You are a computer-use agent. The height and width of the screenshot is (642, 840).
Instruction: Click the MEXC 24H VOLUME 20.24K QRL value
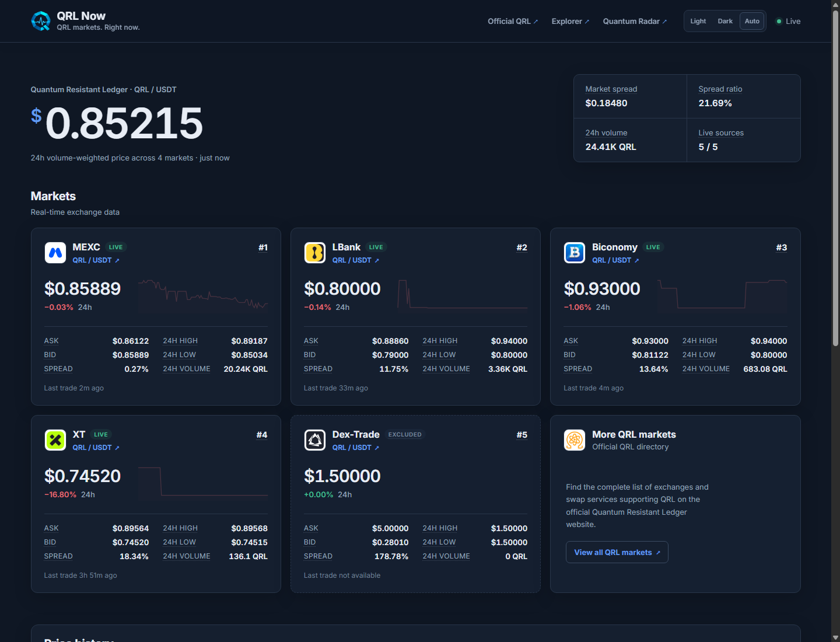tap(246, 369)
